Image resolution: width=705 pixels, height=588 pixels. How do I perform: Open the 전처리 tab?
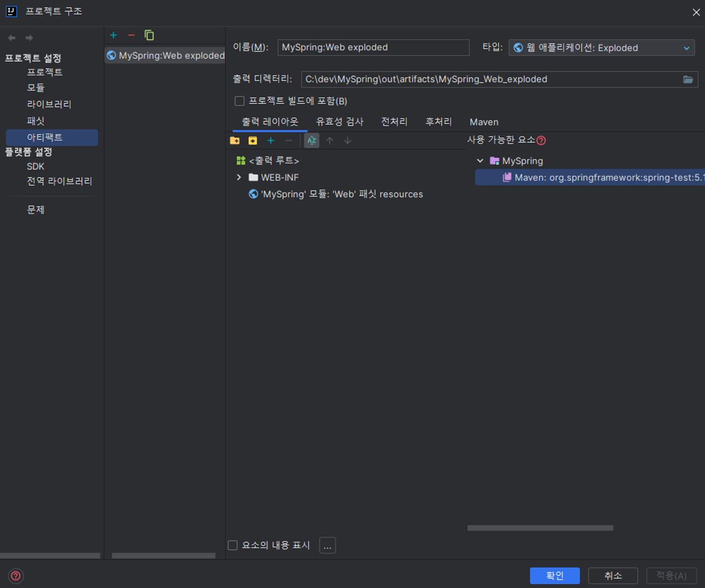tap(394, 122)
